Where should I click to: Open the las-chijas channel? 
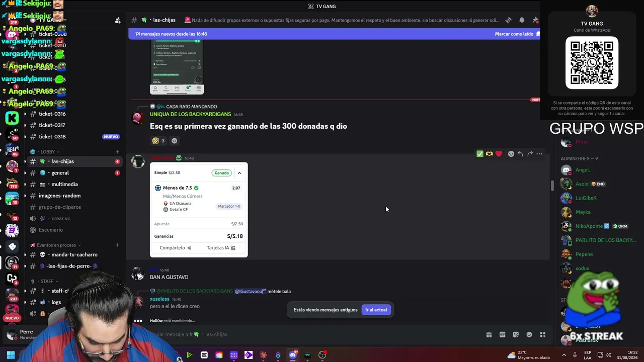click(75, 161)
